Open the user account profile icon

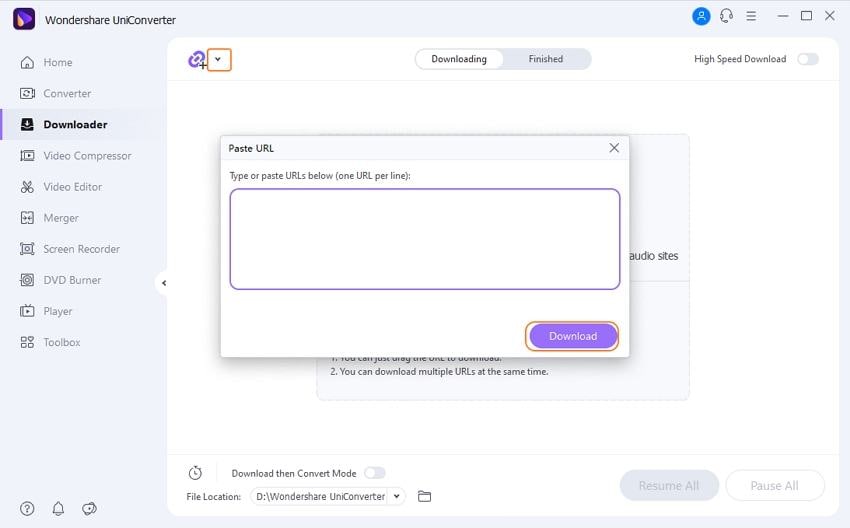(x=701, y=16)
